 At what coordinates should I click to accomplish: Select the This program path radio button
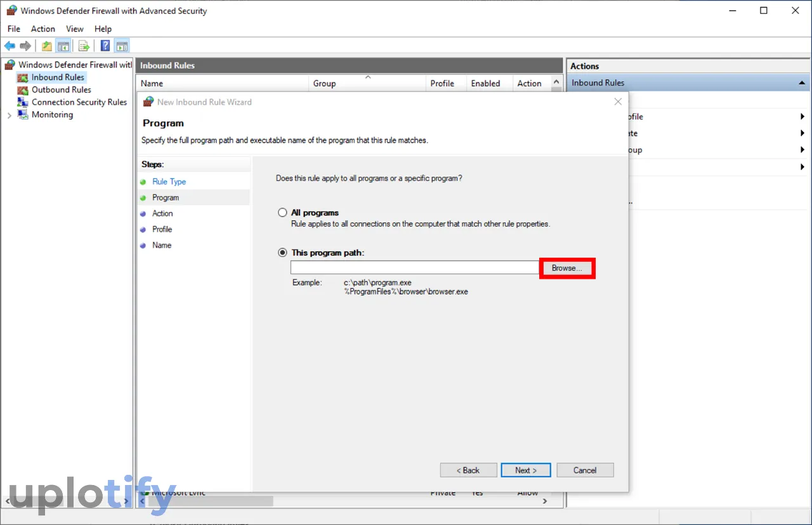click(x=282, y=253)
